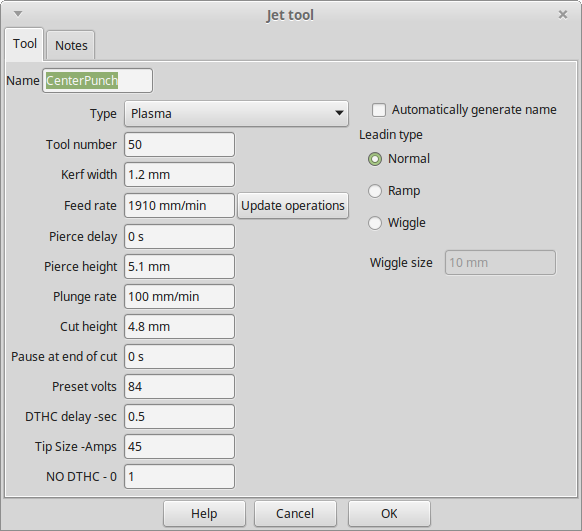Select the Ramp leadin type

coord(375,191)
